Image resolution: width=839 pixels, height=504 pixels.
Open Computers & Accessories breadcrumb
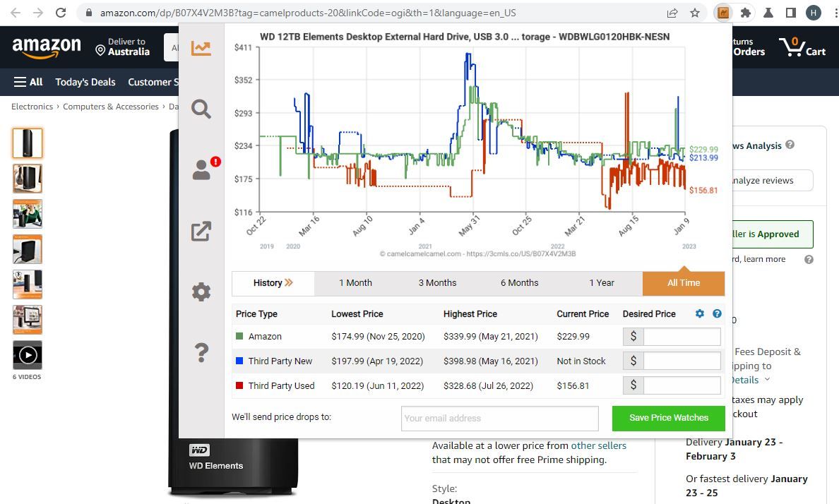coord(111,107)
